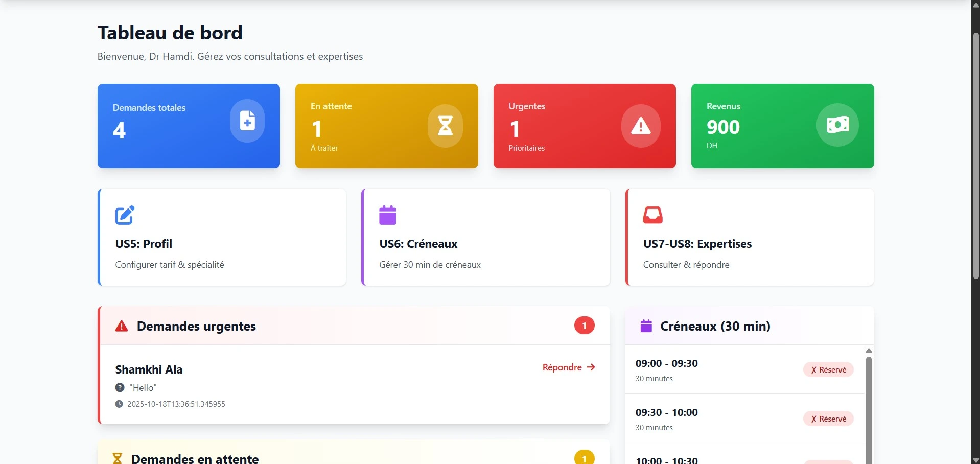980x464 pixels.
Task: Open the US6: Créneaux card
Action: [486, 237]
